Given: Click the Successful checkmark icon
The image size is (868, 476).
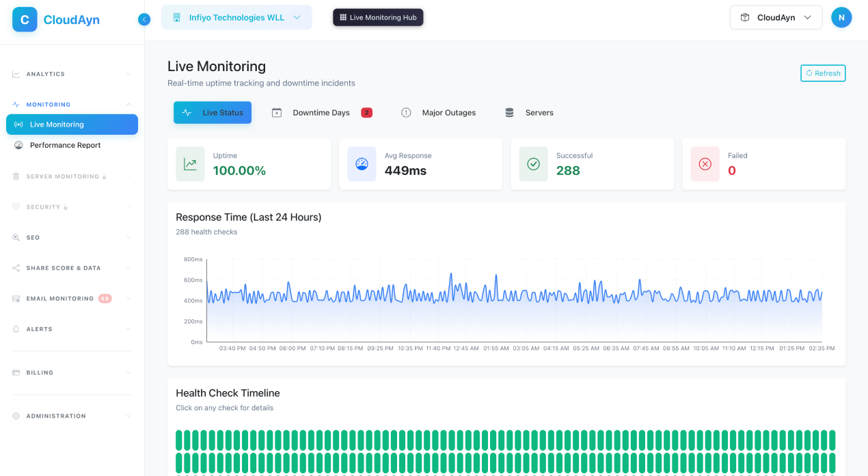Looking at the screenshot, I should [533, 164].
